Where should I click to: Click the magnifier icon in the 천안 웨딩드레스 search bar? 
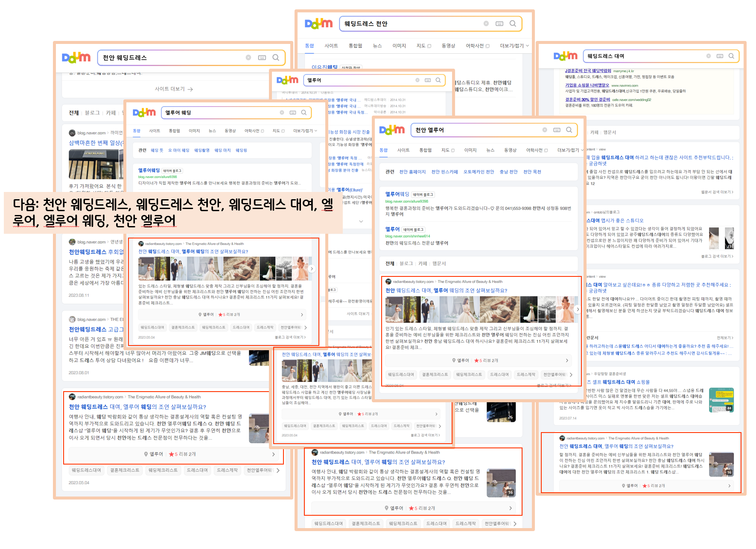click(x=276, y=57)
